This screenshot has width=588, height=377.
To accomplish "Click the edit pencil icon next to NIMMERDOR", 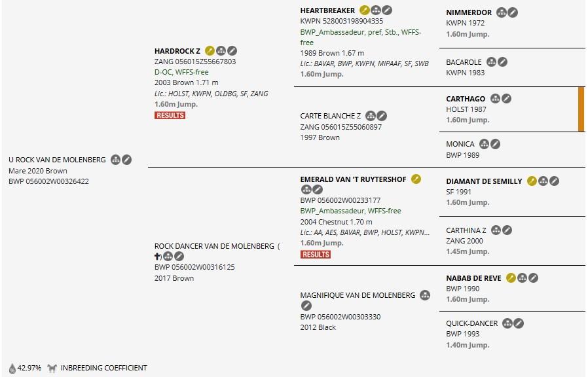I will tap(513, 12).
